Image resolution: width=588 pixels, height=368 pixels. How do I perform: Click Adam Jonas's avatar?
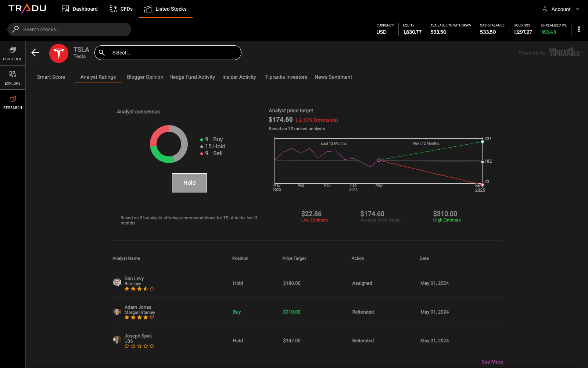[x=117, y=311]
